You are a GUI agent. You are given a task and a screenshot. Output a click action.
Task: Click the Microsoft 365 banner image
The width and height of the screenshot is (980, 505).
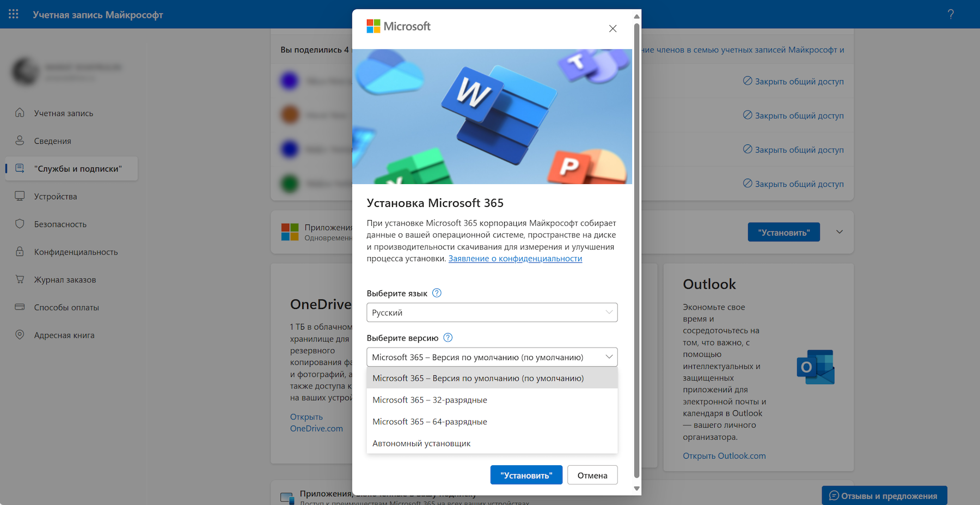492,117
